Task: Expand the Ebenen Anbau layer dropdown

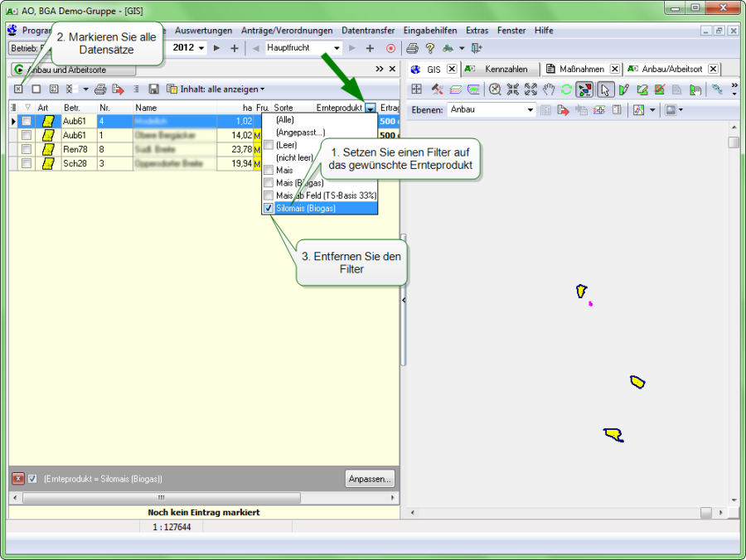Action: (530, 109)
